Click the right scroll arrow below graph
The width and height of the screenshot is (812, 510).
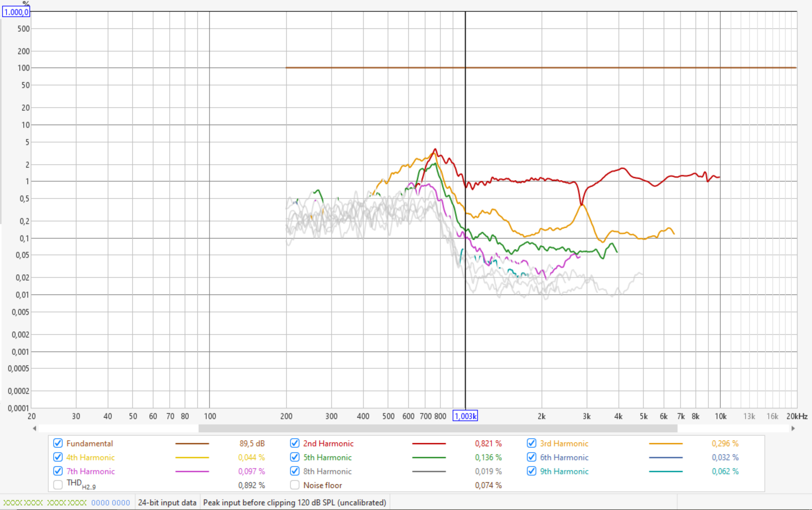[793, 428]
